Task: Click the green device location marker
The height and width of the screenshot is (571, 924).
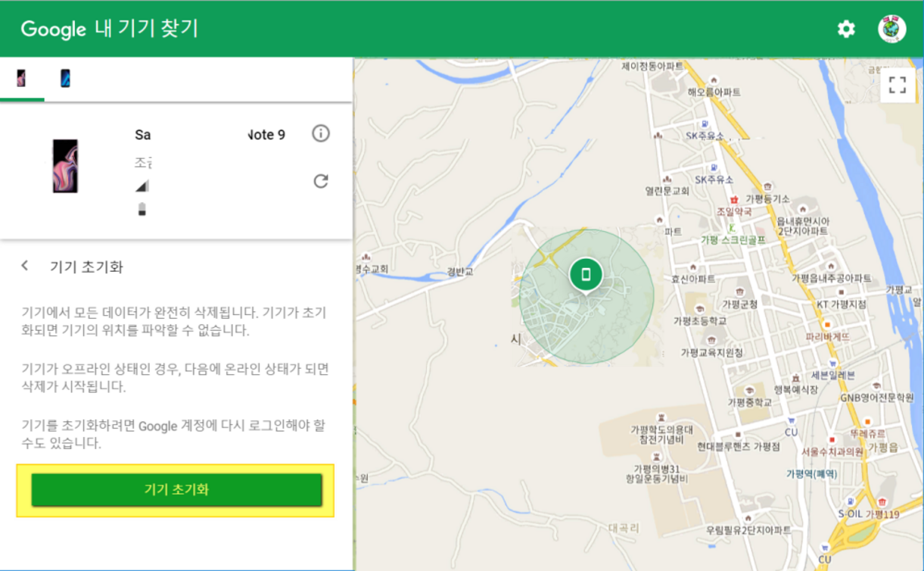Action: tap(585, 274)
